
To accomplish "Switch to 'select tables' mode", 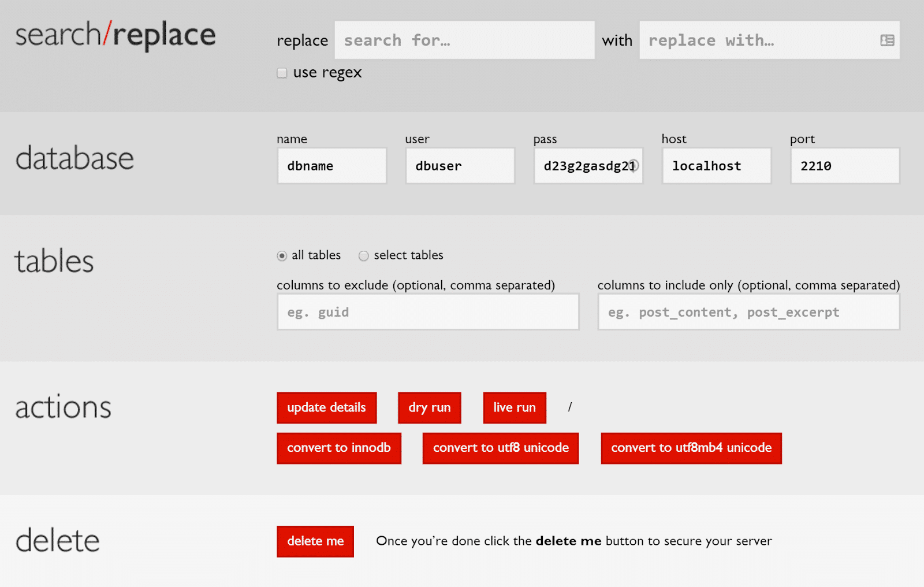I will [364, 255].
